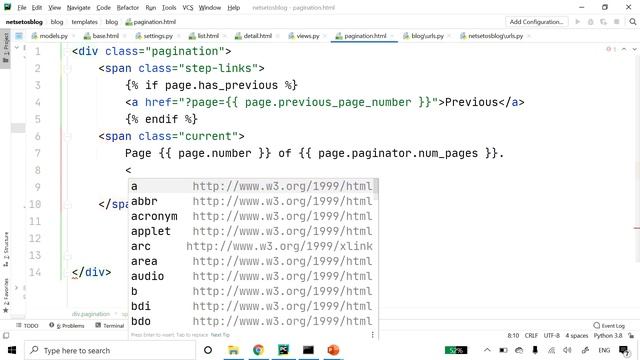The height and width of the screenshot is (360, 640).
Task: Select 'abbr' from completion list
Action: click(251, 201)
